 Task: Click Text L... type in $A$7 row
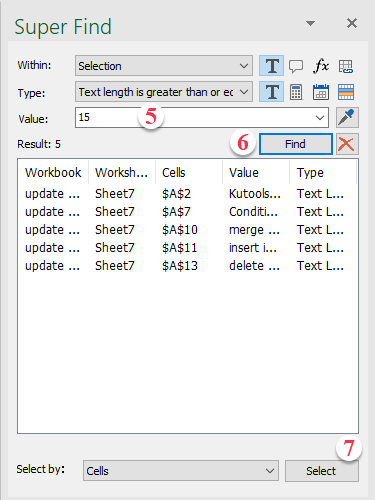tap(320, 212)
